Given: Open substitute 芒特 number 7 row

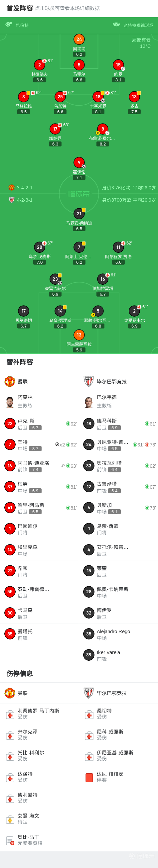Looking at the screenshot, I should (x=40, y=445).
